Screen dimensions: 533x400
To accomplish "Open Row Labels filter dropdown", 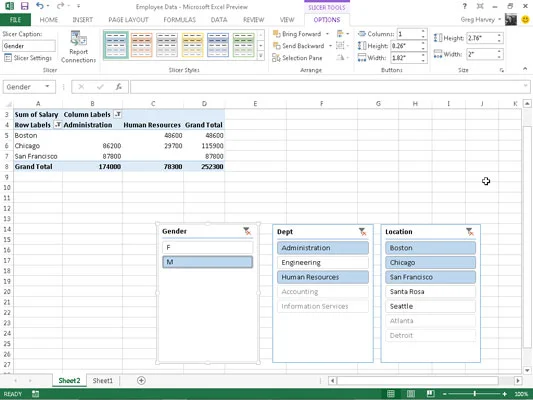I will pos(58,125).
